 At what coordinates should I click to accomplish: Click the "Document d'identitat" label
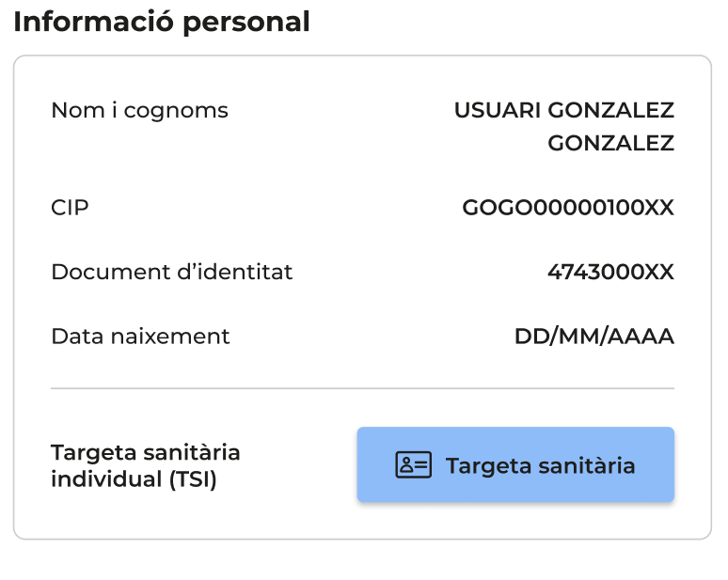pos(171,272)
